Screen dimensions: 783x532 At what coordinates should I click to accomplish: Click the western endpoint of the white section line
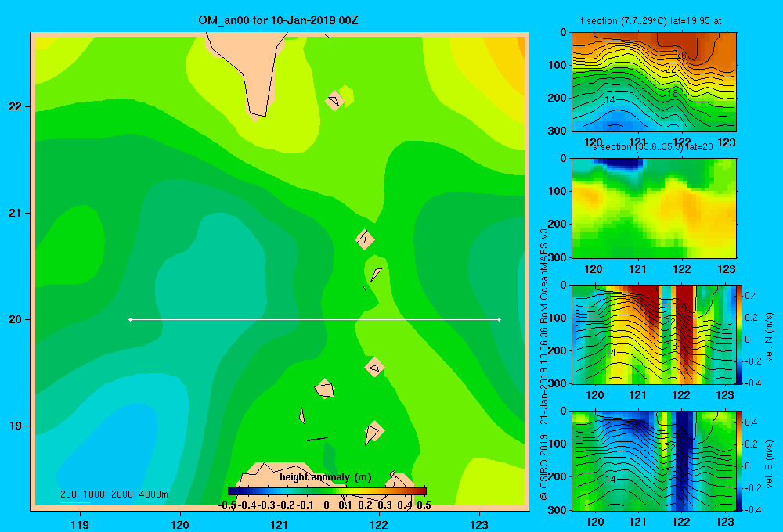coord(130,319)
